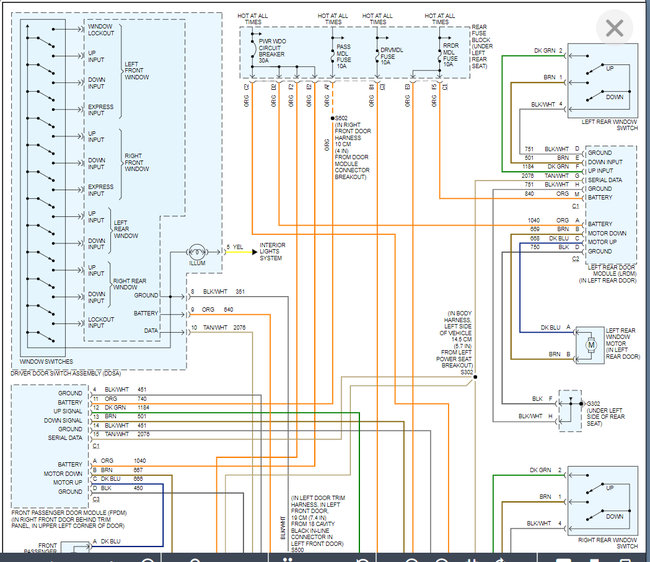Select the 'REAR FUSE BLOCK' location note
Screen dimensions: 650x562
click(x=482, y=46)
